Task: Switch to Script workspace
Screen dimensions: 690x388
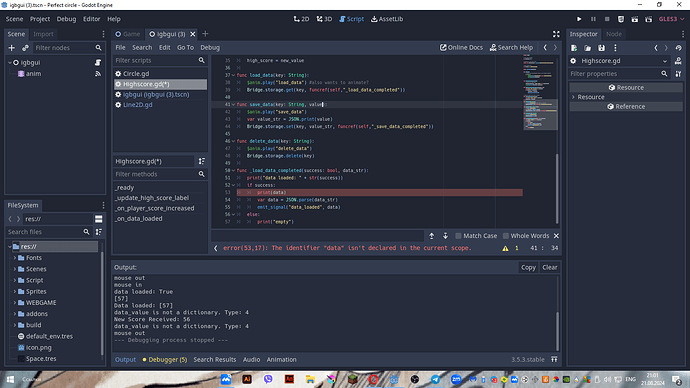Action: coord(351,19)
